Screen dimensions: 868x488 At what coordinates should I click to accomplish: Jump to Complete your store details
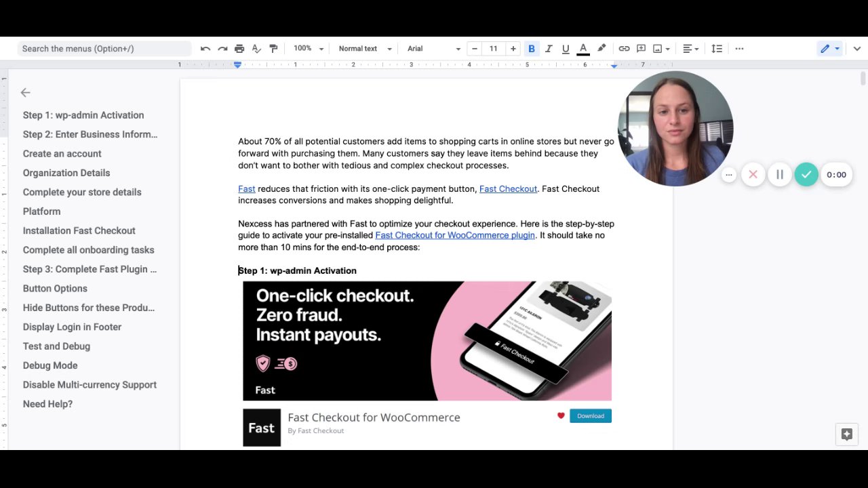pos(82,192)
